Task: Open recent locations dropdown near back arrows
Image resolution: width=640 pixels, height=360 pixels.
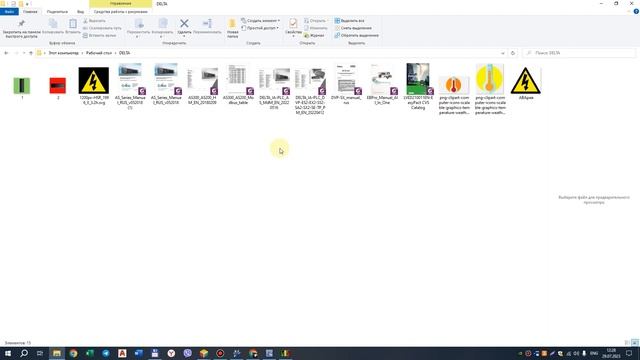Action: click(x=24, y=53)
